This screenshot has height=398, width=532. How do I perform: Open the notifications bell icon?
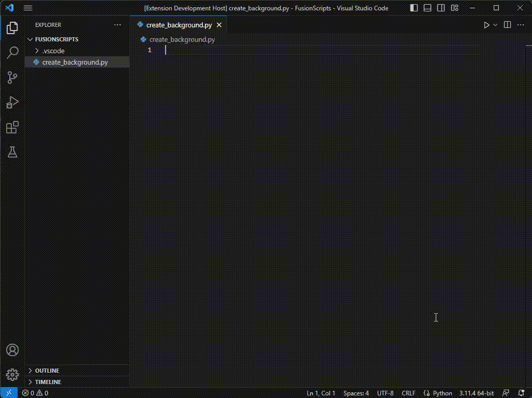(522, 393)
